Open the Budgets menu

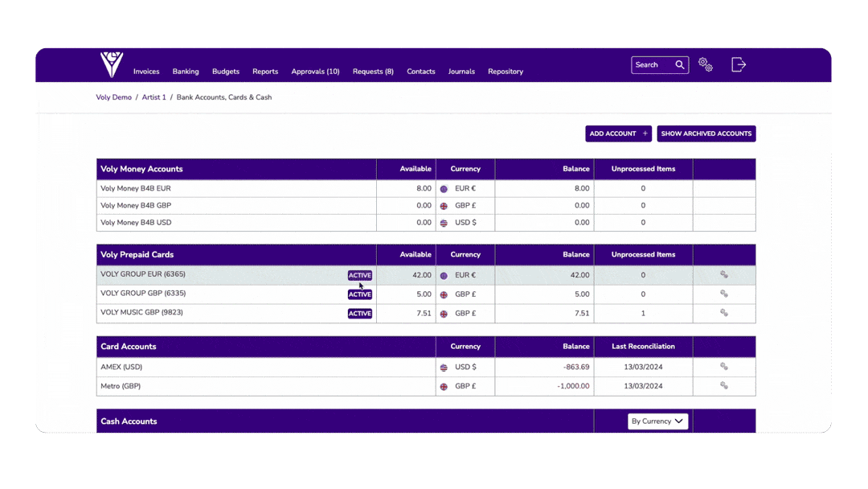226,72
